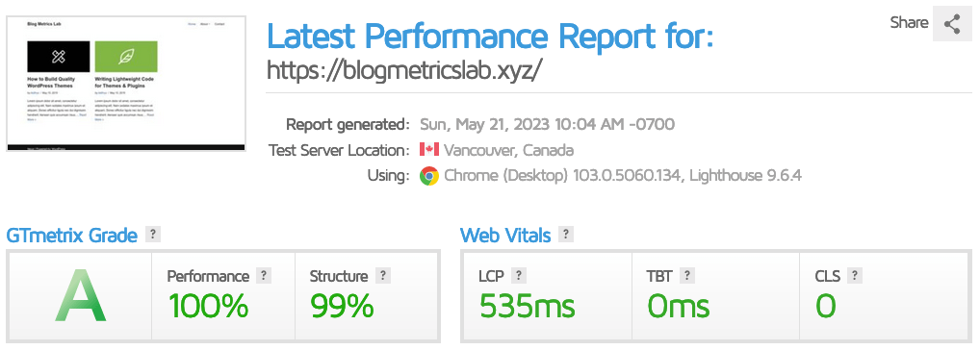Open the Structure question mark icon
980x350 pixels.
[x=383, y=276]
